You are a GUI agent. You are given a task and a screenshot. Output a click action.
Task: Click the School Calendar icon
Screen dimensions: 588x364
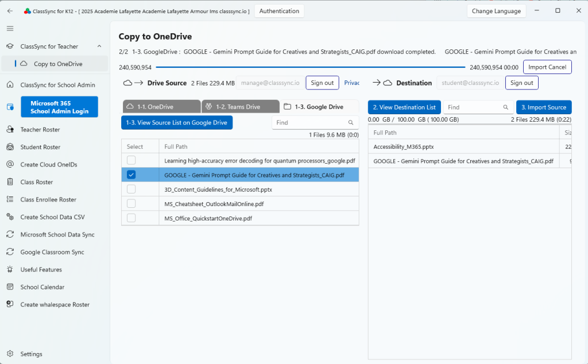pos(10,286)
